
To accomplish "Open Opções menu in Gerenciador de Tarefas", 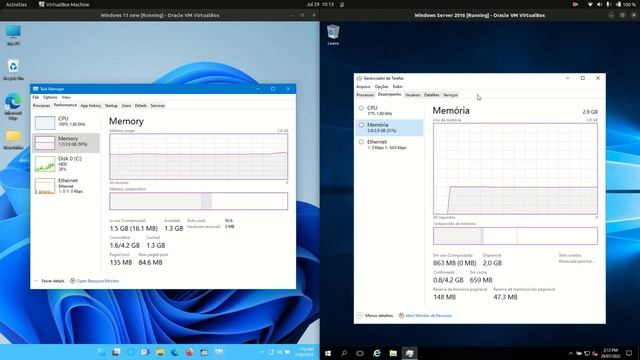I will (382, 87).
